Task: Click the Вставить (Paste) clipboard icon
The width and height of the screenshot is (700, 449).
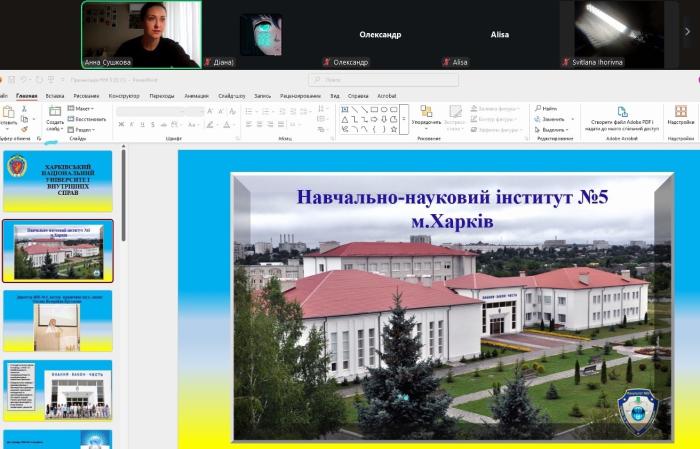Action: point(8,113)
